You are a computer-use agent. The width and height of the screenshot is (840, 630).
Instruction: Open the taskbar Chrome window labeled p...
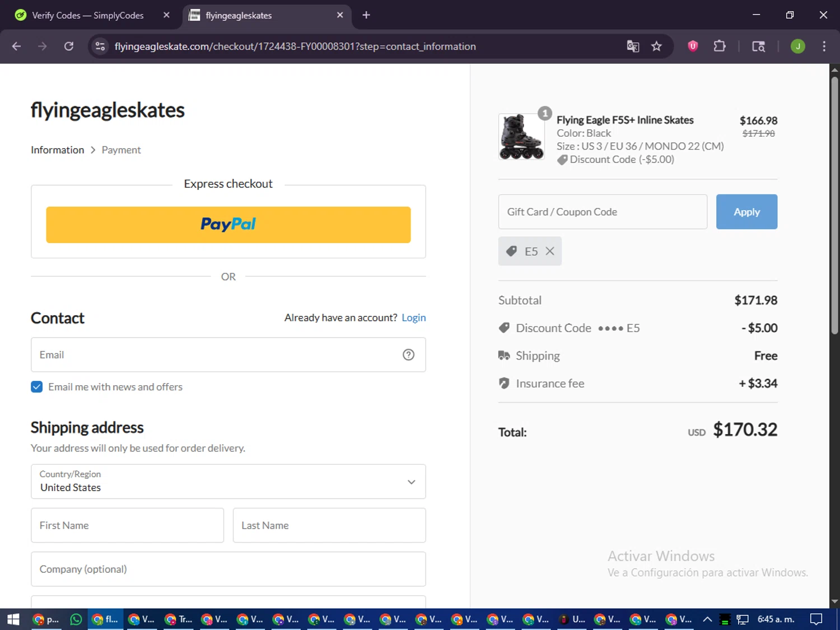[x=45, y=619]
